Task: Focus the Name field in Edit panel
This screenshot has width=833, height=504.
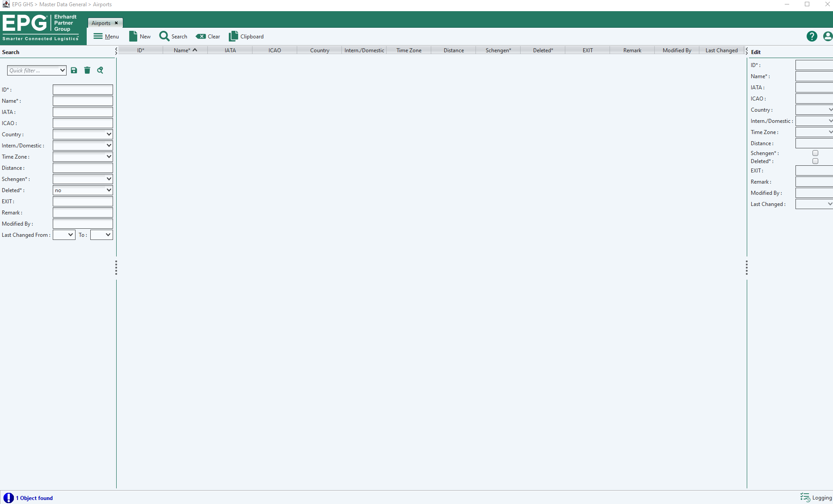Action: [814, 76]
